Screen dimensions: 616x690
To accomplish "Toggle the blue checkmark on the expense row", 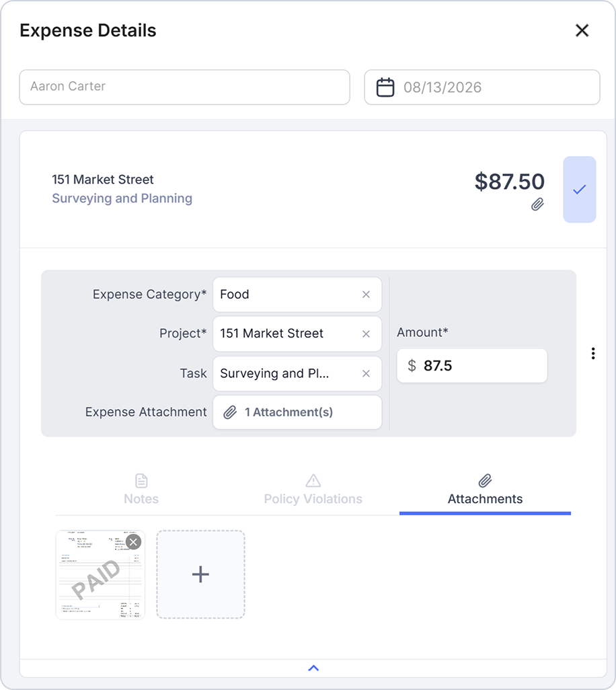I will (580, 190).
